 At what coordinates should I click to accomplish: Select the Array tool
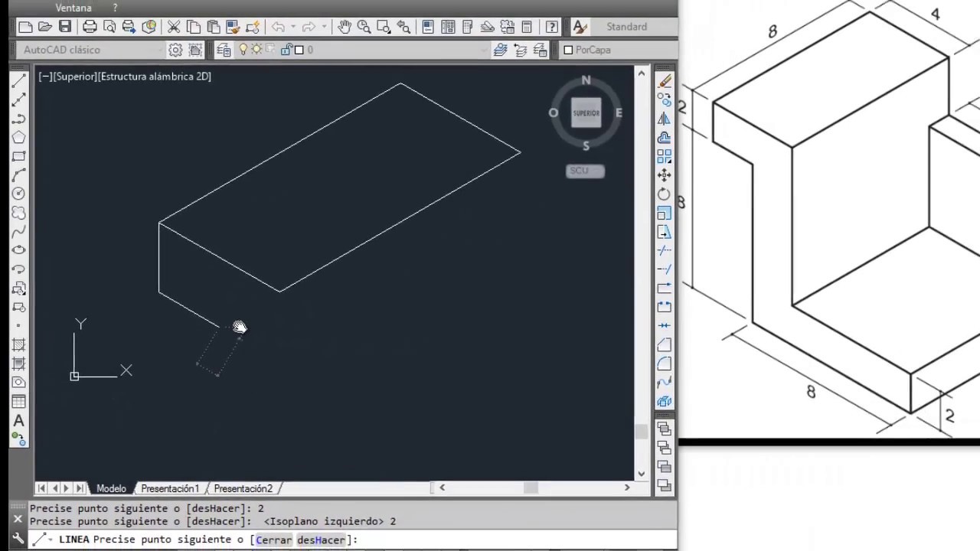664,156
